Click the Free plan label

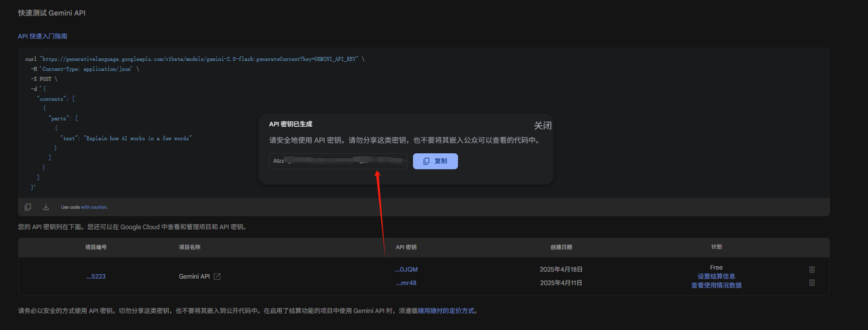point(716,268)
